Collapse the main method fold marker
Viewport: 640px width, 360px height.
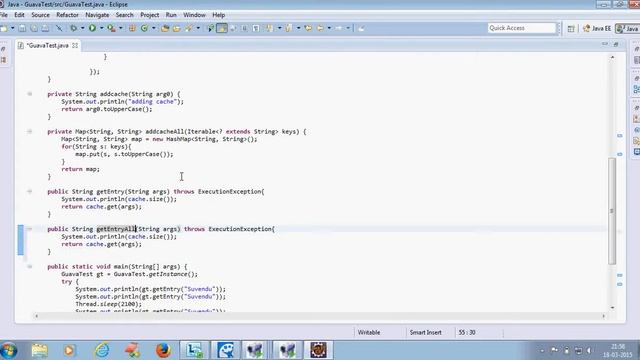coord(29,267)
